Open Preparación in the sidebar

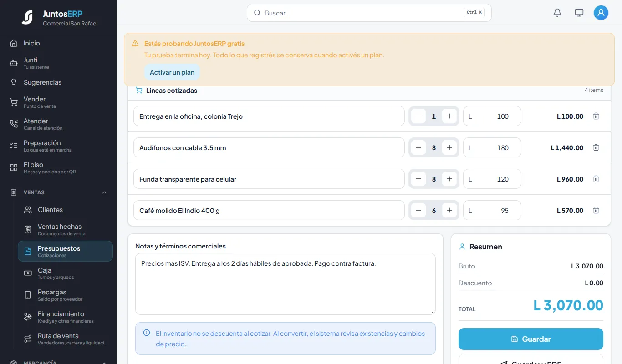click(58, 146)
